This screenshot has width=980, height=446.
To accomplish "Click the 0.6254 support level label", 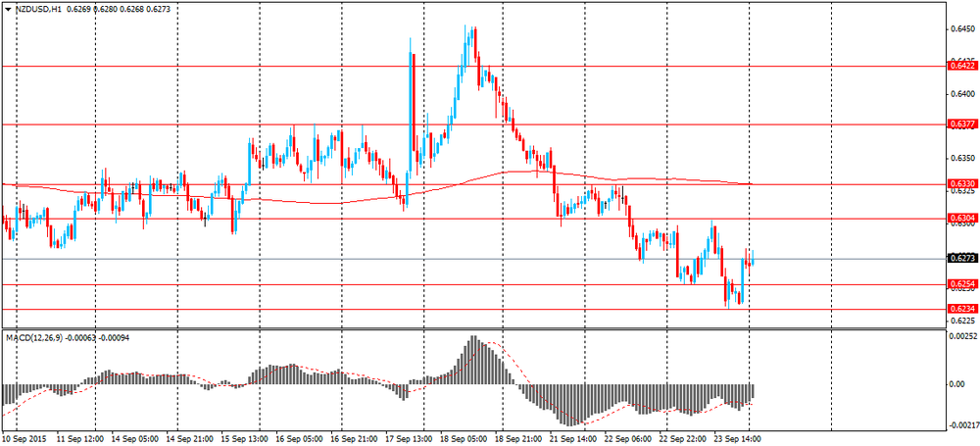I will tap(960, 284).
